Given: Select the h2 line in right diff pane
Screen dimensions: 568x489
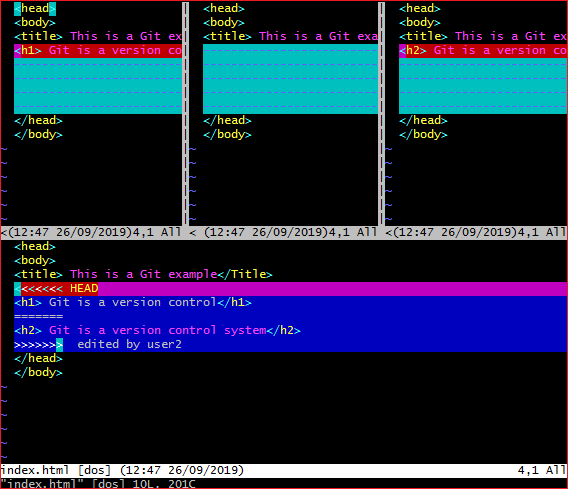Looking at the screenshot, I should tap(483, 51).
